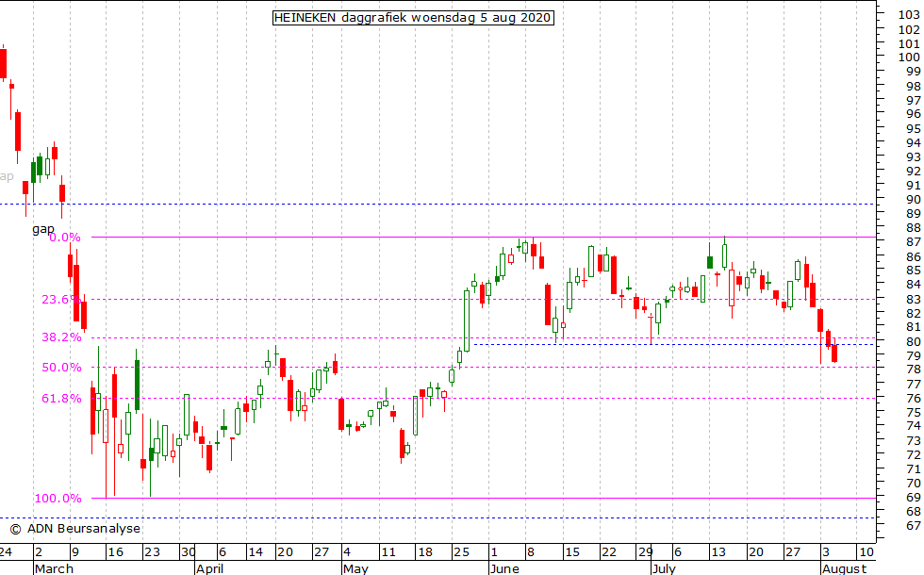Click date label "30" on the date axis
This screenshot has width=924, height=575.
tap(188, 552)
